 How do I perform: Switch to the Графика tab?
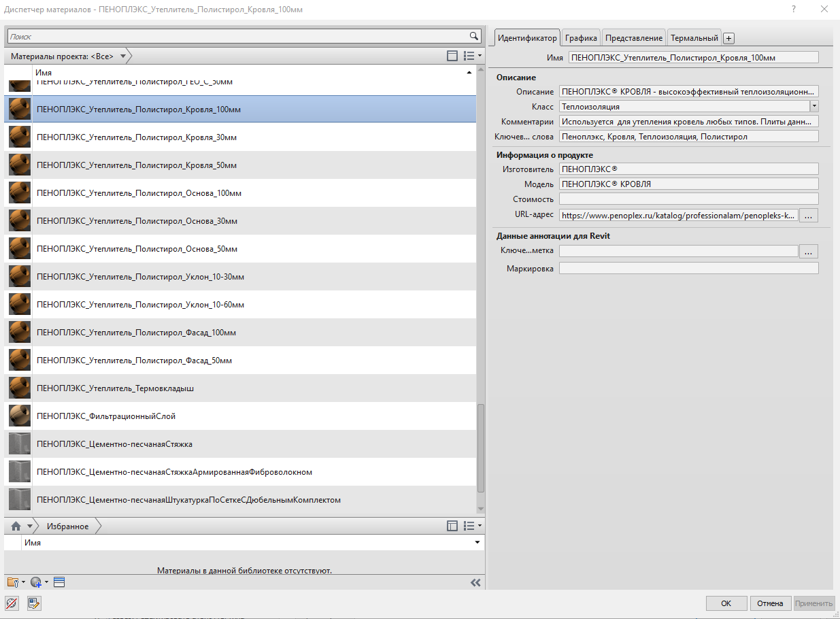point(581,38)
